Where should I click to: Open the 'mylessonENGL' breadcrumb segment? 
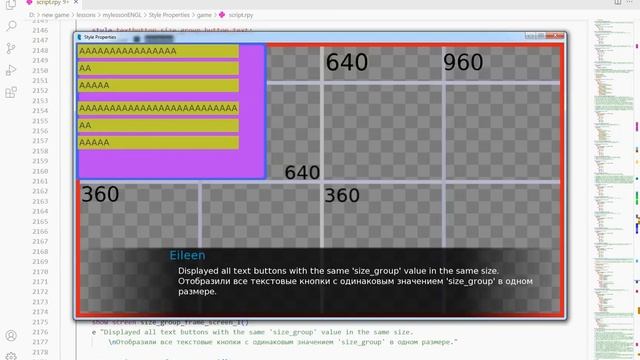pos(122,15)
